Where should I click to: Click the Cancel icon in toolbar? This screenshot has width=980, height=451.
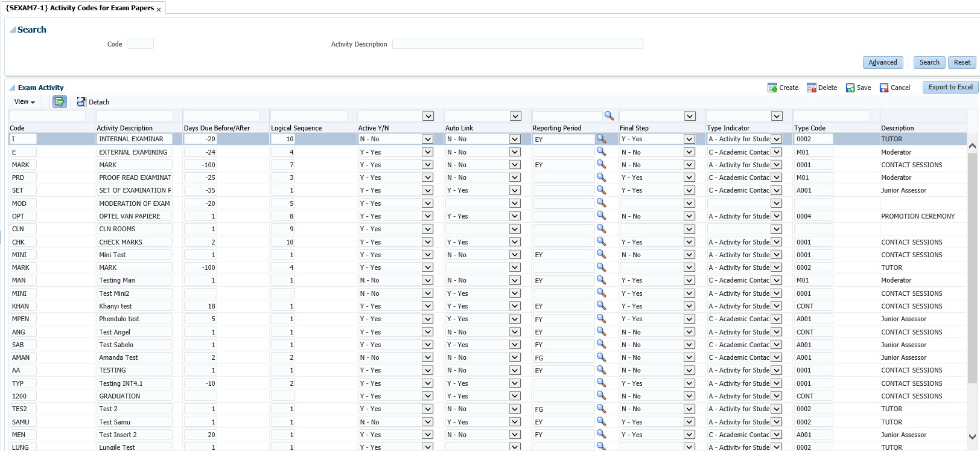(884, 88)
